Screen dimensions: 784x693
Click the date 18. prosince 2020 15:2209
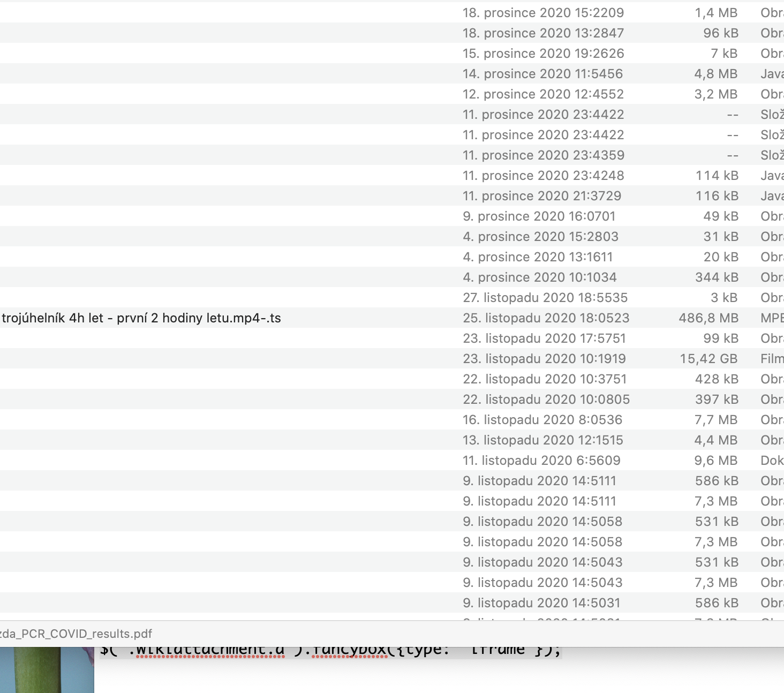pyautogui.click(x=544, y=13)
